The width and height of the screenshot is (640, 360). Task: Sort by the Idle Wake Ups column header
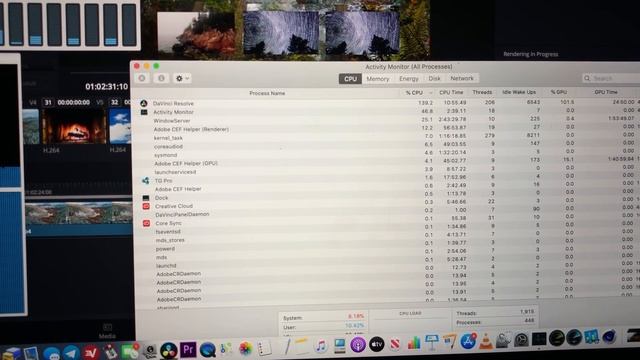pyautogui.click(x=519, y=92)
